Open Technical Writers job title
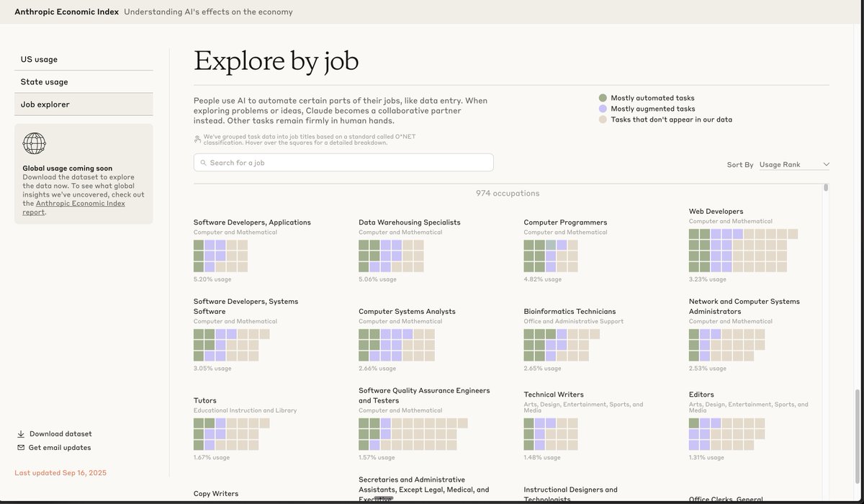This screenshot has width=864, height=504. pyautogui.click(x=554, y=395)
